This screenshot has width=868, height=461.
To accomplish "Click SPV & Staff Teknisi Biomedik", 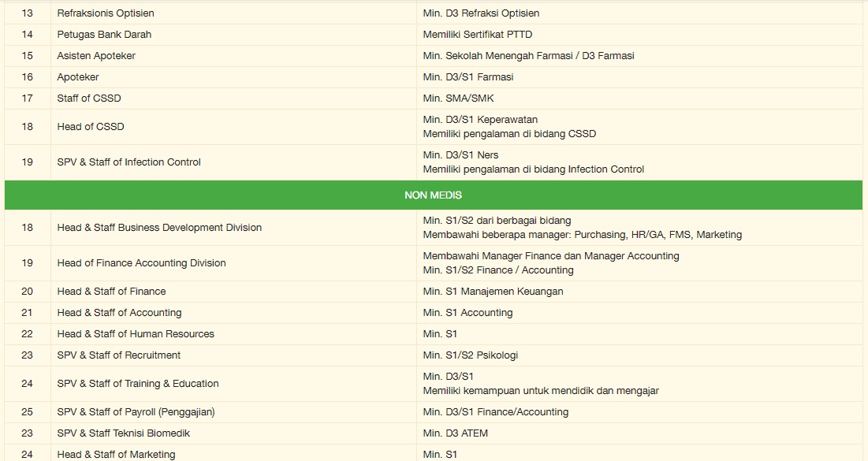I will pyautogui.click(x=123, y=433).
